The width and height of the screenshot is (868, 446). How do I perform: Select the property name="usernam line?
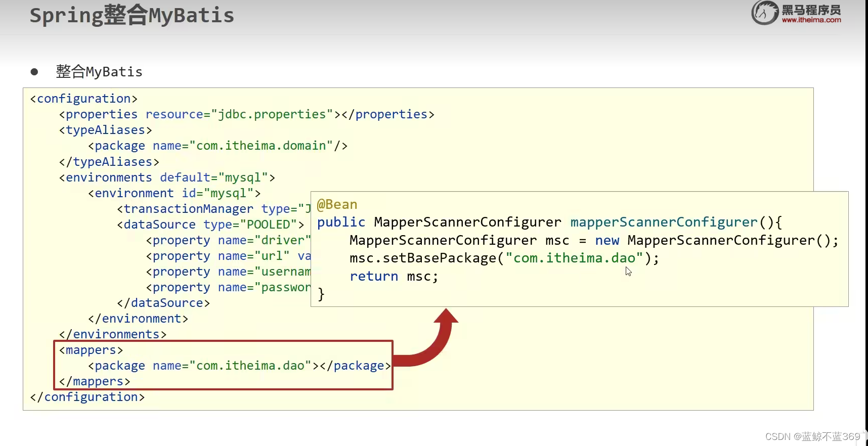pyautogui.click(x=229, y=272)
